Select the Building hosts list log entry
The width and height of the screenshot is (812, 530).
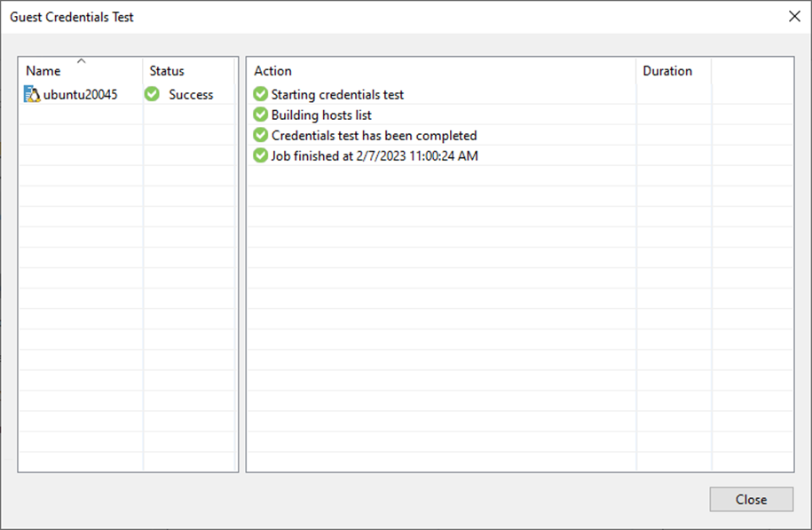click(321, 115)
